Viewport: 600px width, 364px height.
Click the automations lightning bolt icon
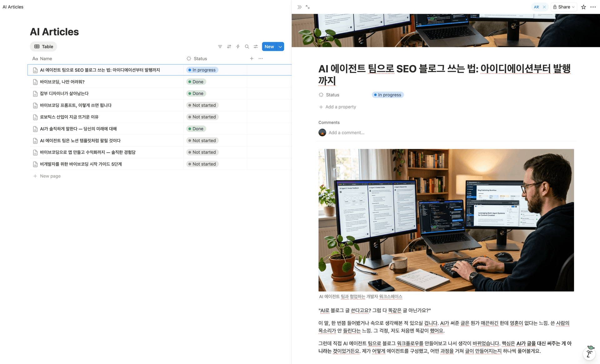(x=238, y=46)
